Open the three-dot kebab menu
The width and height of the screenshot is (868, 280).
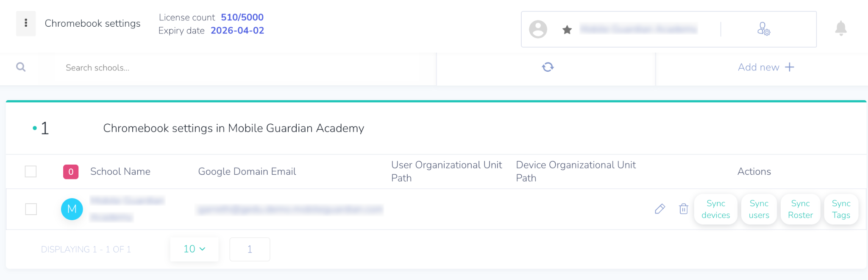click(x=26, y=23)
